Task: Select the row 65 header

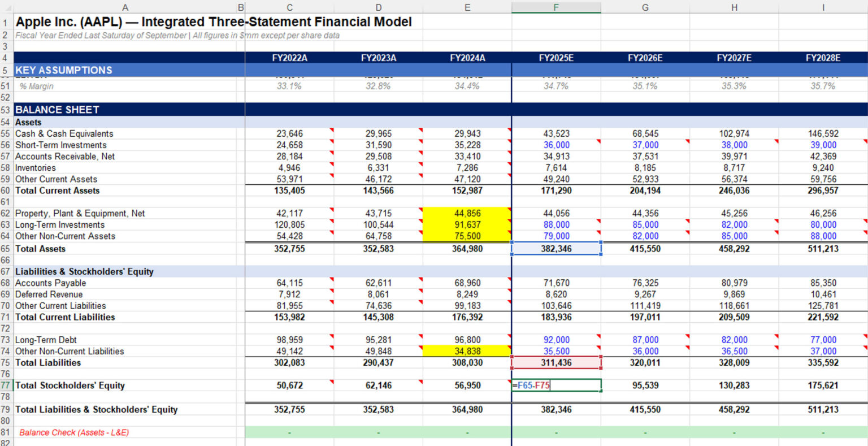Action: (x=6, y=249)
